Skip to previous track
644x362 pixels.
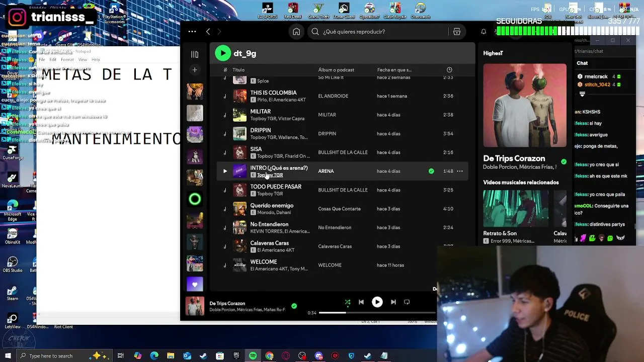[x=361, y=302]
